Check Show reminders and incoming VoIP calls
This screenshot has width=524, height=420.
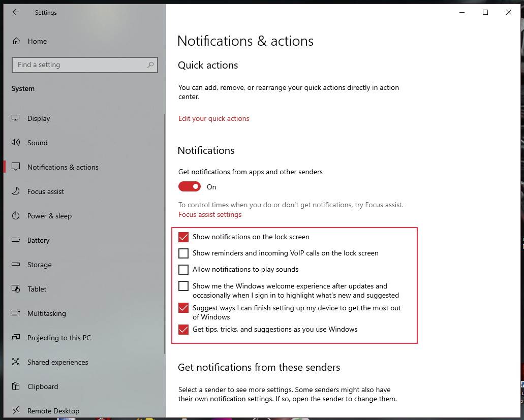[x=183, y=253]
